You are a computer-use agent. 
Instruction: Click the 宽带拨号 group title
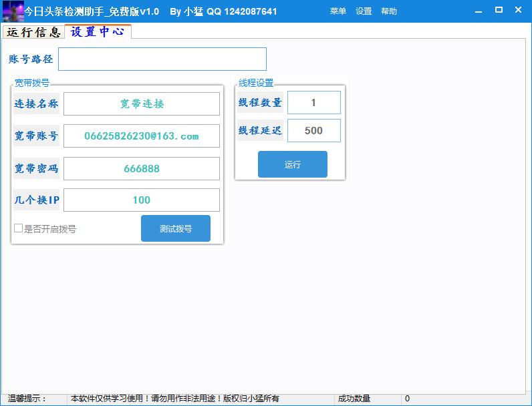pos(32,83)
